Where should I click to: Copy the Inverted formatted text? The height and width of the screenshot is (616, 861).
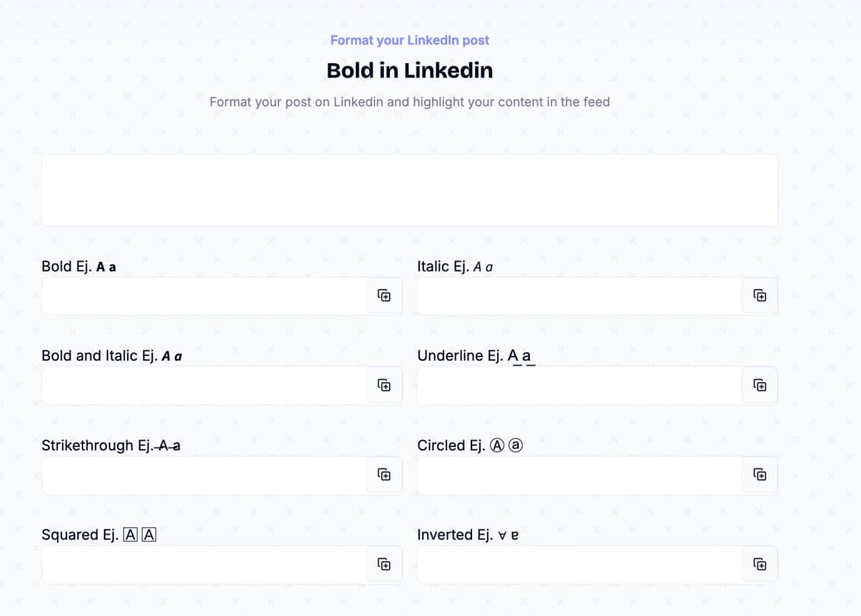pos(760,564)
